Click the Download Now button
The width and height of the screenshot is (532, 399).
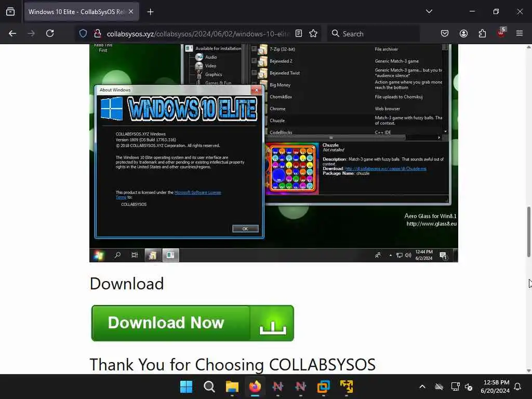click(x=192, y=323)
